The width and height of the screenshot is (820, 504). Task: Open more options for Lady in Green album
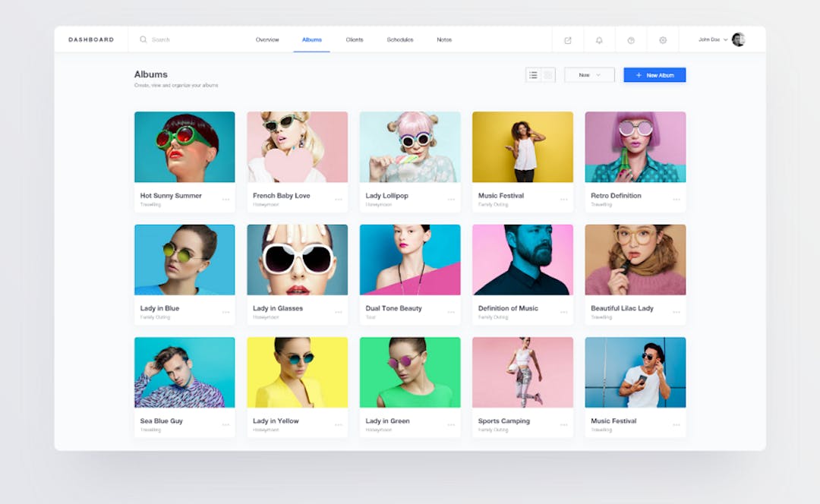[x=451, y=424]
